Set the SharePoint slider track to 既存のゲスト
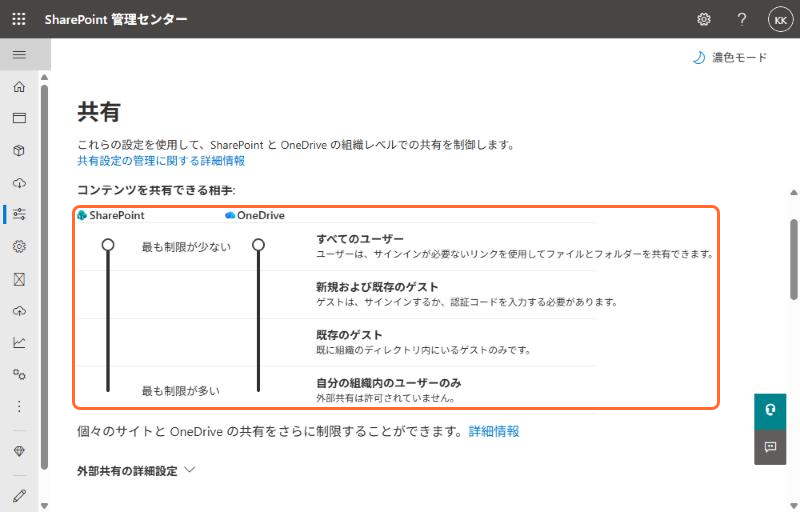This screenshot has height=512, width=800. tap(108, 343)
